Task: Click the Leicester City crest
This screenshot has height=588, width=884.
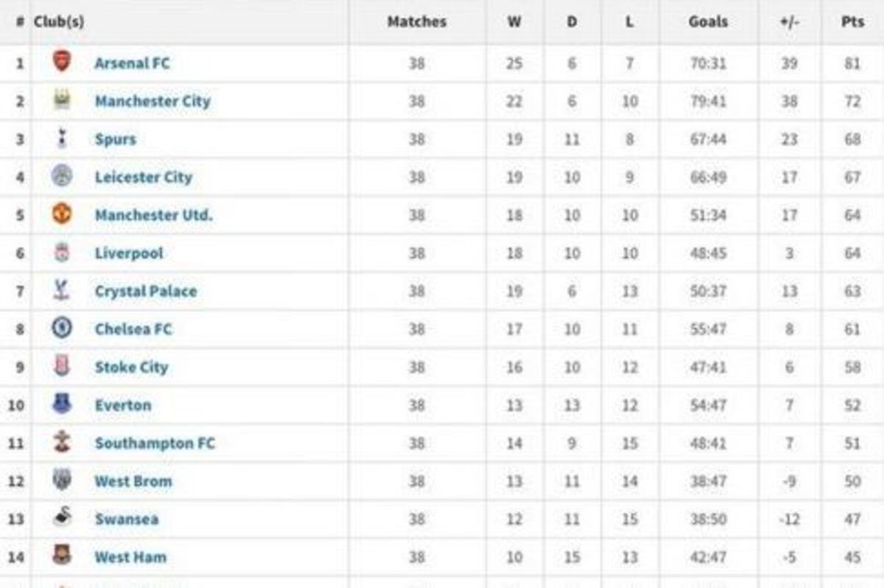Action: [61, 177]
